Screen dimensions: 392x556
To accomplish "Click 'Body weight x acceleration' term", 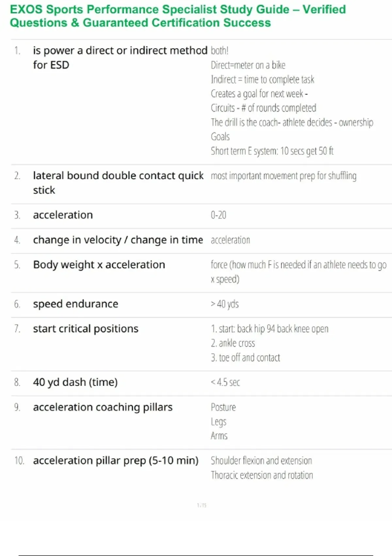I will [99, 265].
